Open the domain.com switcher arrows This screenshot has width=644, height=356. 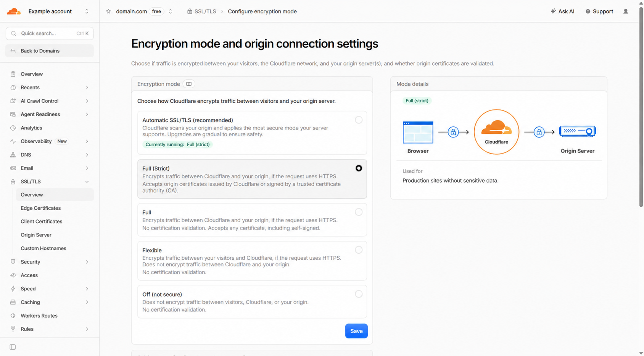pyautogui.click(x=170, y=11)
